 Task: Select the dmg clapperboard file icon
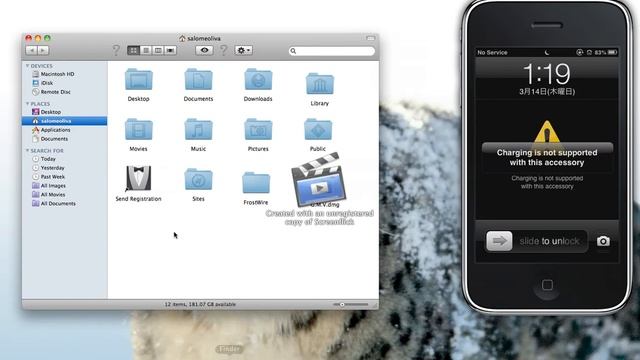tap(319, 180)
